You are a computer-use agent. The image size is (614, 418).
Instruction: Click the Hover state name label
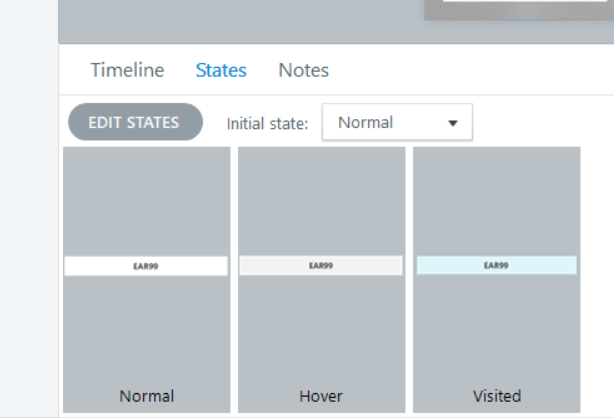[321, 395]
